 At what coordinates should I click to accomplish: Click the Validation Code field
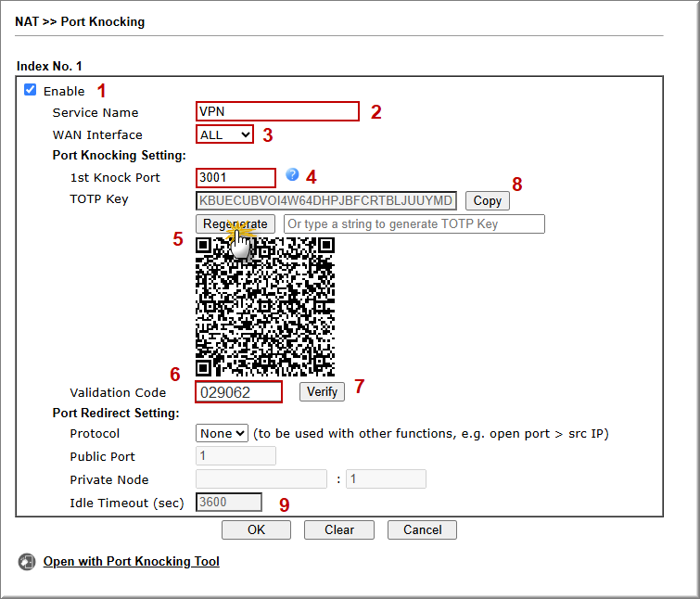click(x=238, y=392)
